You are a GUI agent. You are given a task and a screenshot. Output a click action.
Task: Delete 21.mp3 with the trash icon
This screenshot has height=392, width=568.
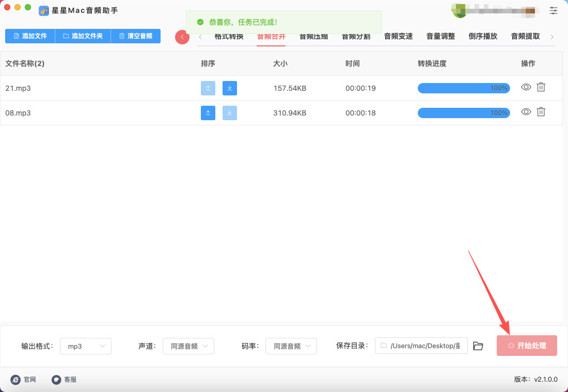coord(541,87)
